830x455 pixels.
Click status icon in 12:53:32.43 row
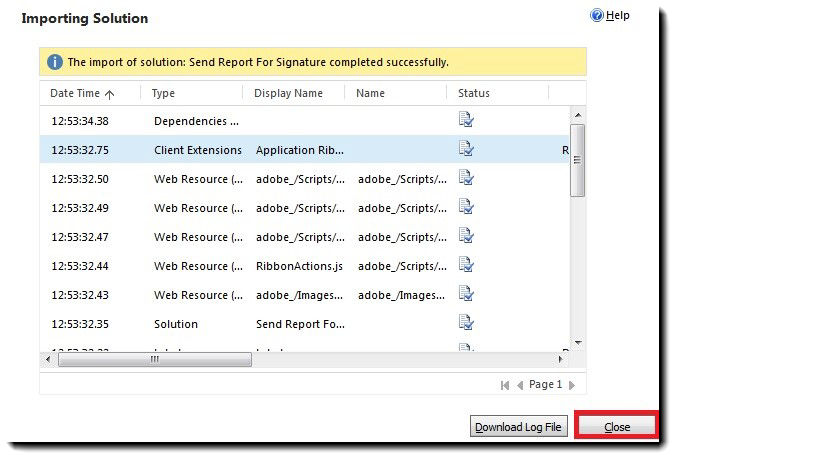click(466, 294)
